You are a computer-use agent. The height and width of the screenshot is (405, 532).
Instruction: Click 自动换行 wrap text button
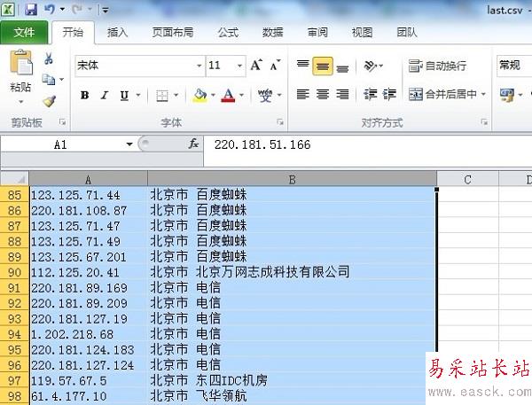[x=437, y=66]
